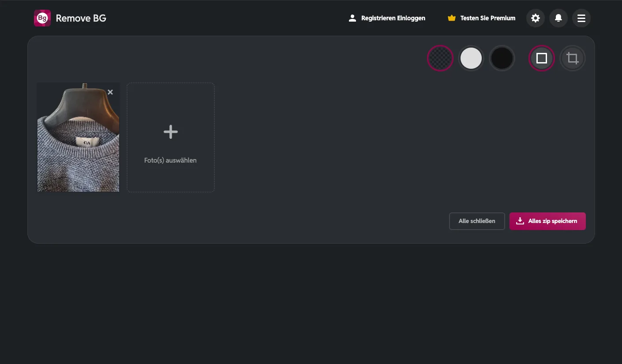Open the notifications bell
The image size is (622, 364).
(x=558, y=18)
